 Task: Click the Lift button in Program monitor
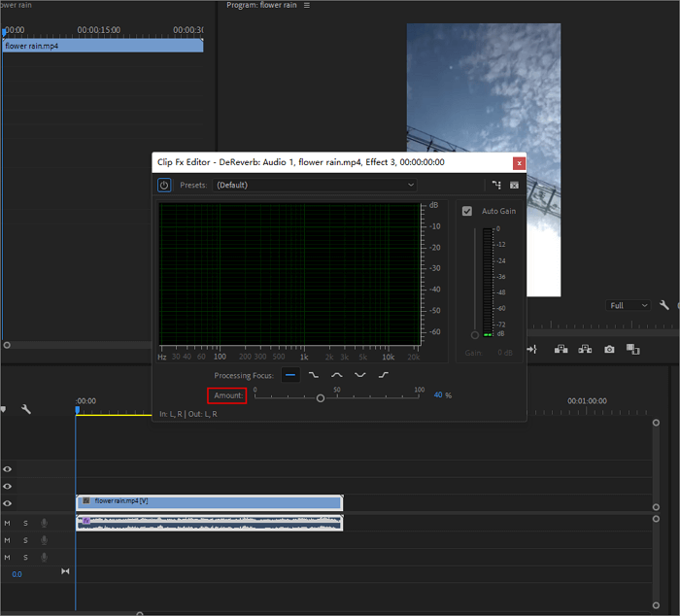point(561,349)
